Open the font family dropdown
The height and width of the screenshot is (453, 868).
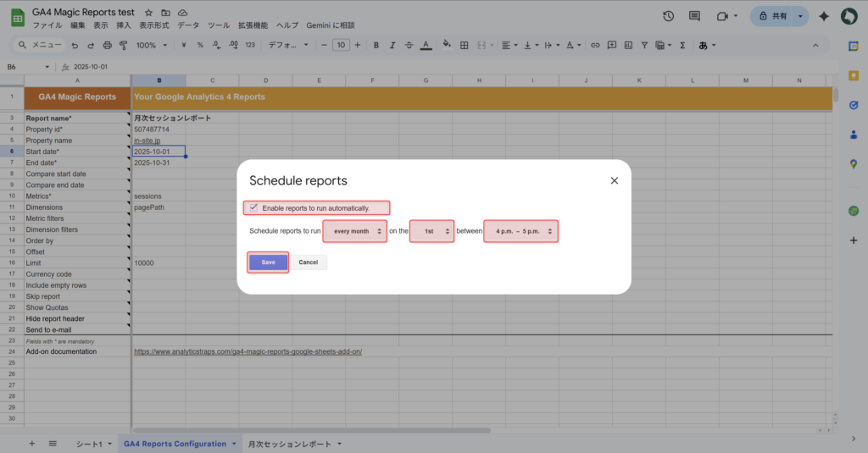[288, 46]
